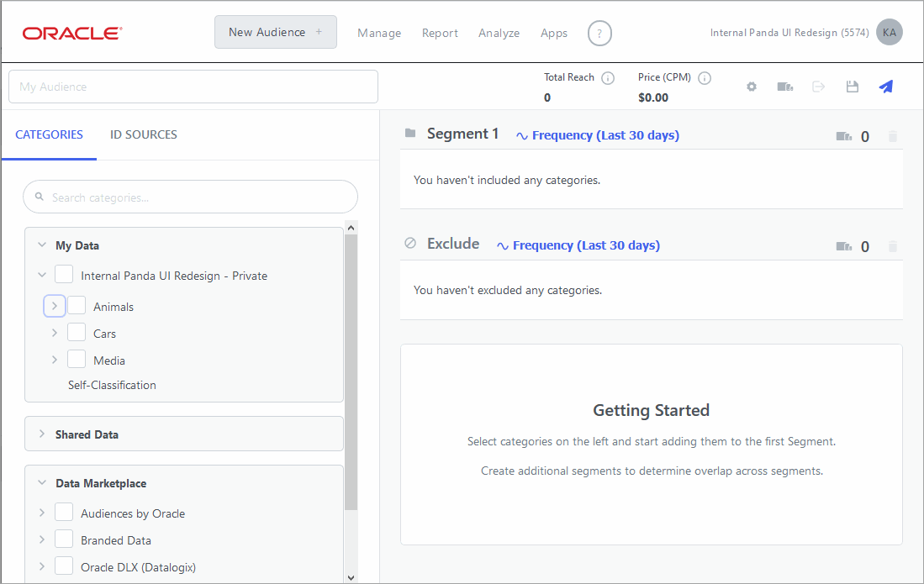The width and height of the screenshot is (924, 584).
Task: Click the Exclude circle-slash icon
Action: coord(411,243)
